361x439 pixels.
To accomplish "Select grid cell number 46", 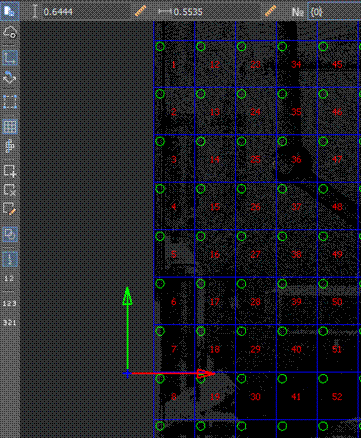I will tap(337, 112).
